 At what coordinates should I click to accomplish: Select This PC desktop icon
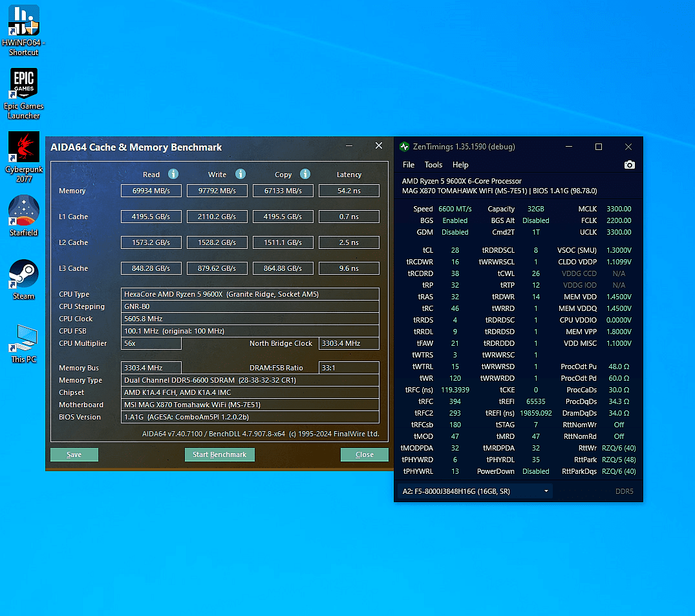23,343
